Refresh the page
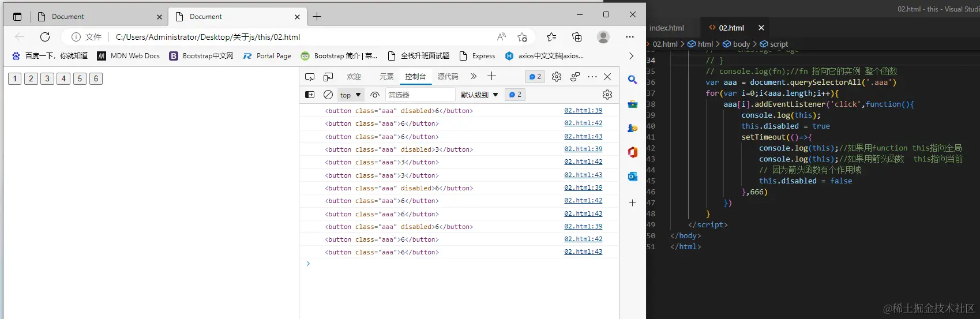 pos(45,37)
